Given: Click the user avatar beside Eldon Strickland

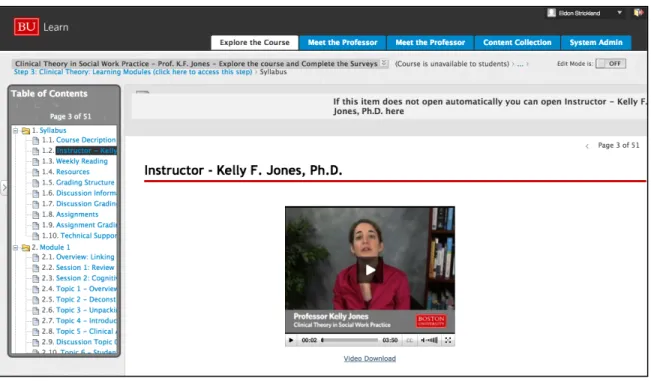Looking at the screenshot, I should tap(551, 13).
